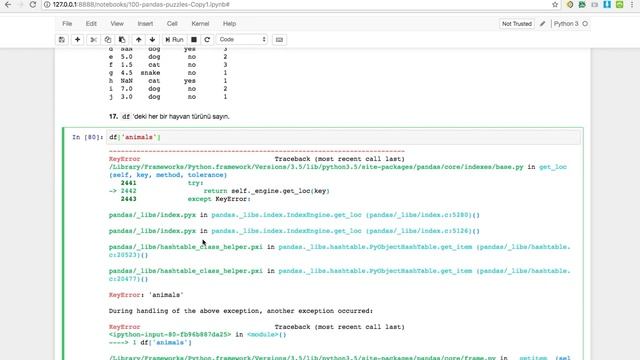Image resolution: width=640 pixels, height=360 pixels.
Task: Click the get_loc function name in traceback
Action: tap(553, 167)
